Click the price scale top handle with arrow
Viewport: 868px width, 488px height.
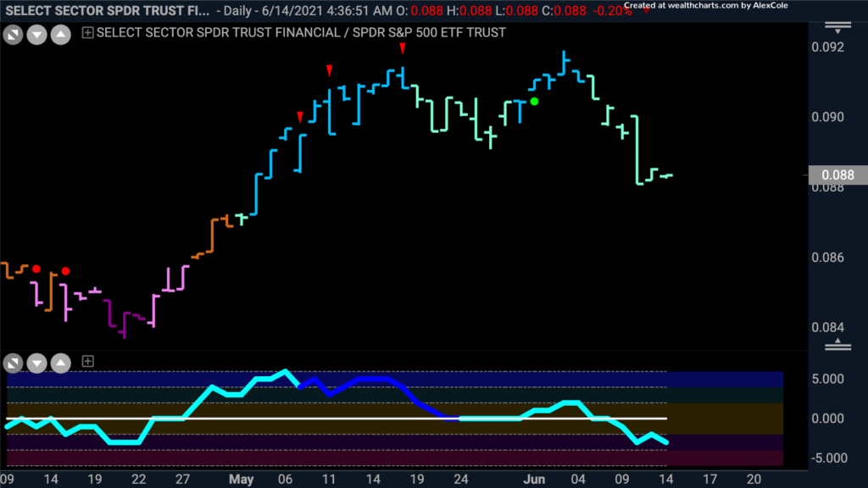837,28
